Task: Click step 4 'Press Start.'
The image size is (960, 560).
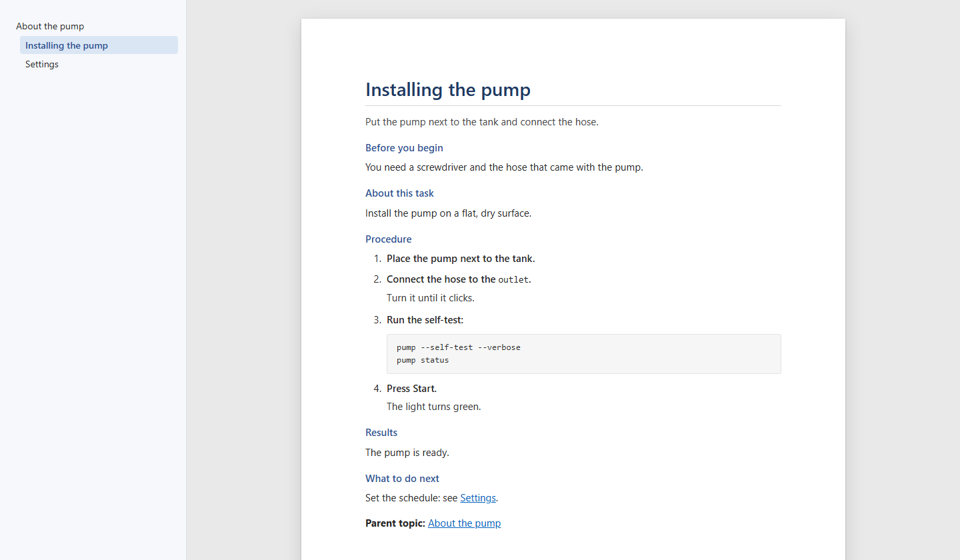Action: pyautogui.click(x=411, y=389)
